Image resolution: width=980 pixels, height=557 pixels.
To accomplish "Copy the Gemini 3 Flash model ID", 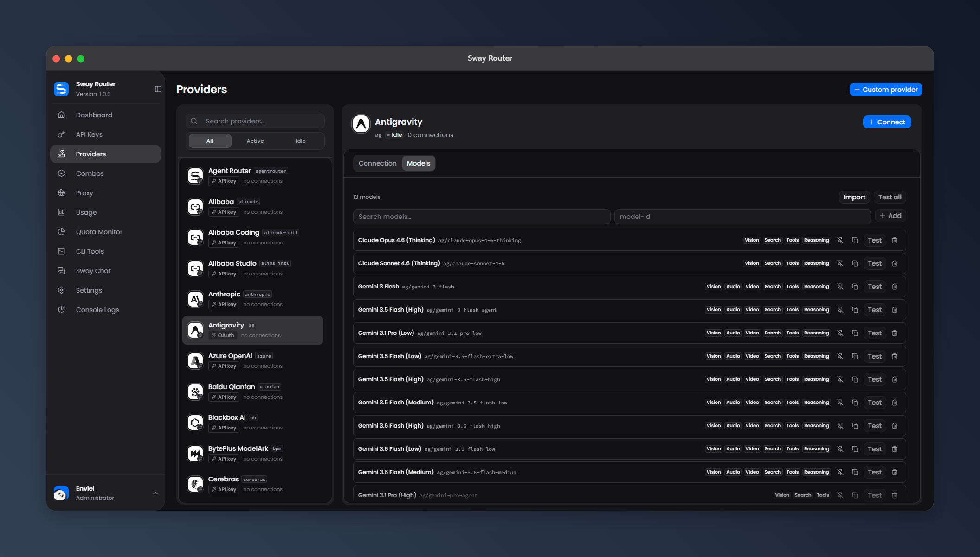I will coord(855,287).
